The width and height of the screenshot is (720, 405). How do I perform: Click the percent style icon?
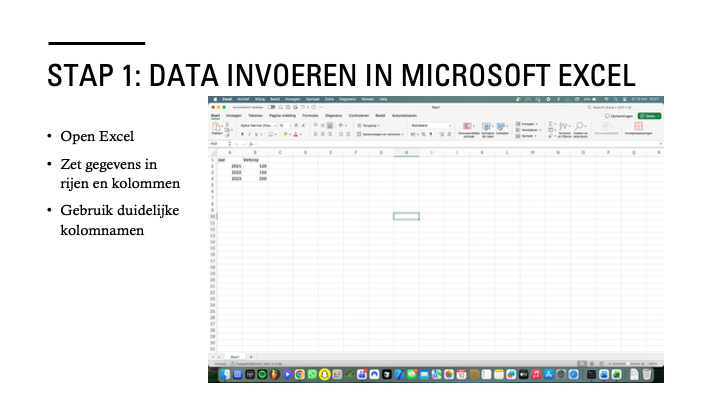tap(423, 133)
